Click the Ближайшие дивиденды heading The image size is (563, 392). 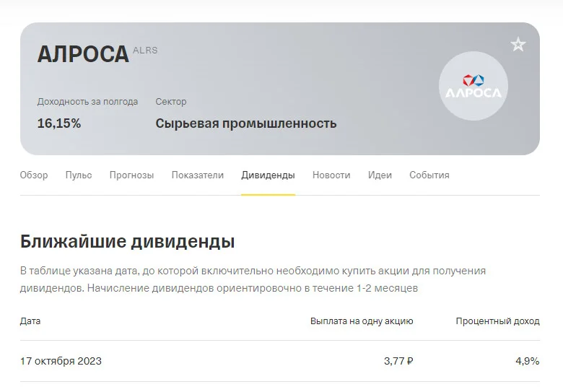tap(128, 241)
